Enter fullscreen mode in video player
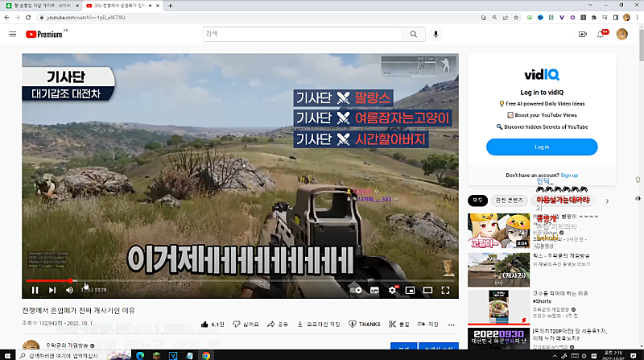Image resolution: width=644 pixels, height=360 pixels. click(x=446, y=290)
